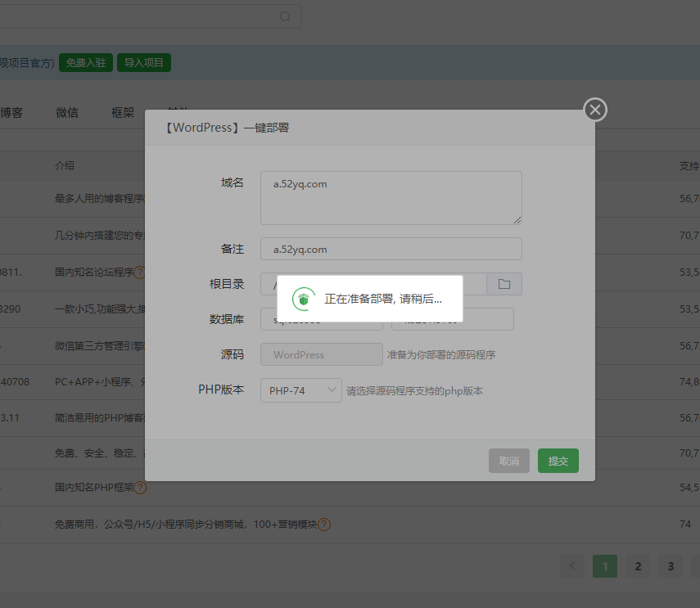Click 最多人用的博客程序 row text

coord(100,199)
